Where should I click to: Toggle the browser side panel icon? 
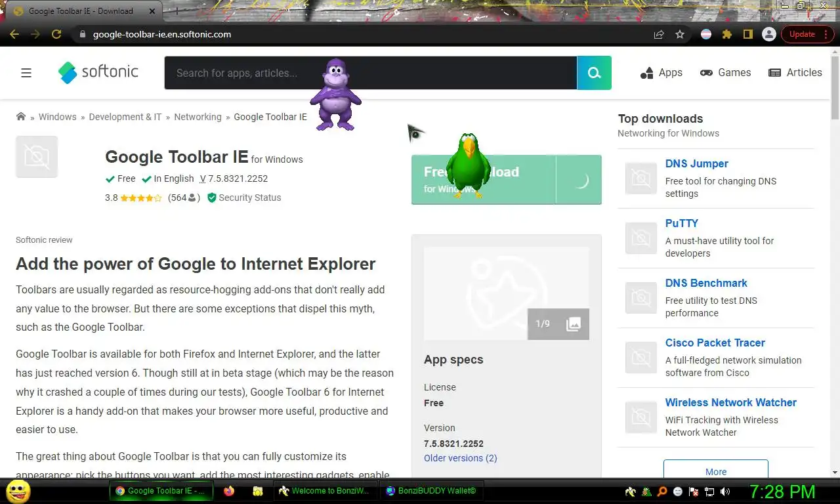tap(747, 34)
